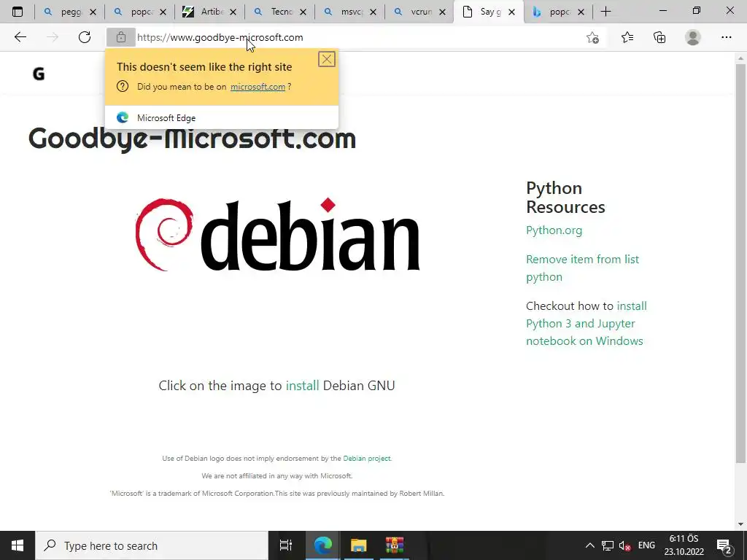The width and height of the screenshot is (747, 560).
Task: Close the 'Tecno' tab
Action: [x=303, y=12]
